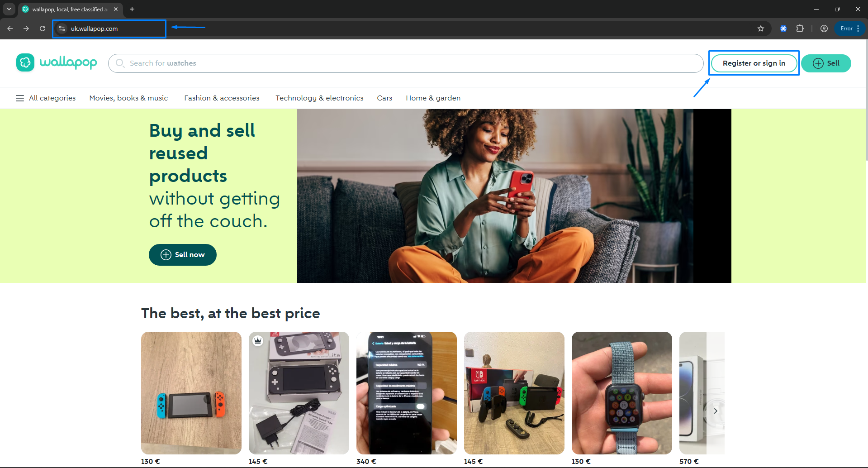Bookmark this page with the star icon

tap(761, 29)
